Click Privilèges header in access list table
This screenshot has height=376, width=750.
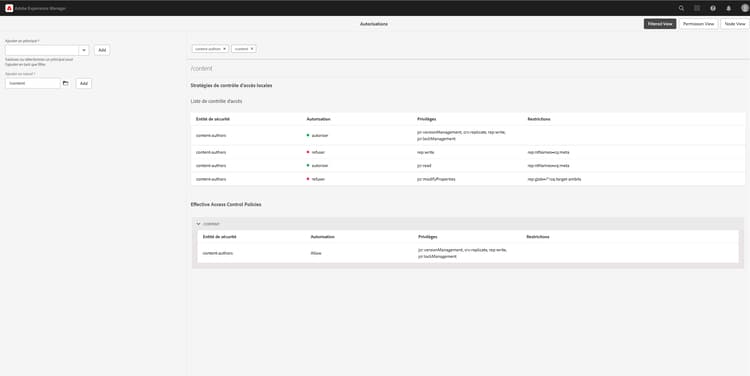coord(427,119)
